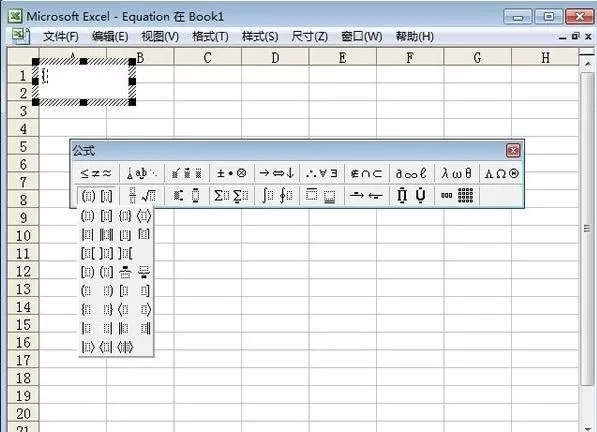Open the 格式(T) menu
The image size is (597, 432).
click(x=210, y=37)
